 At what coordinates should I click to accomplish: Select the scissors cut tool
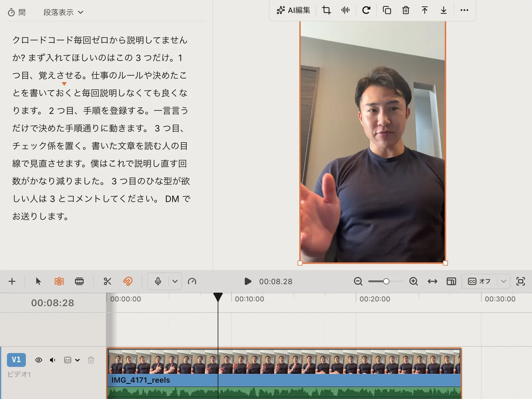click(107, 281)
